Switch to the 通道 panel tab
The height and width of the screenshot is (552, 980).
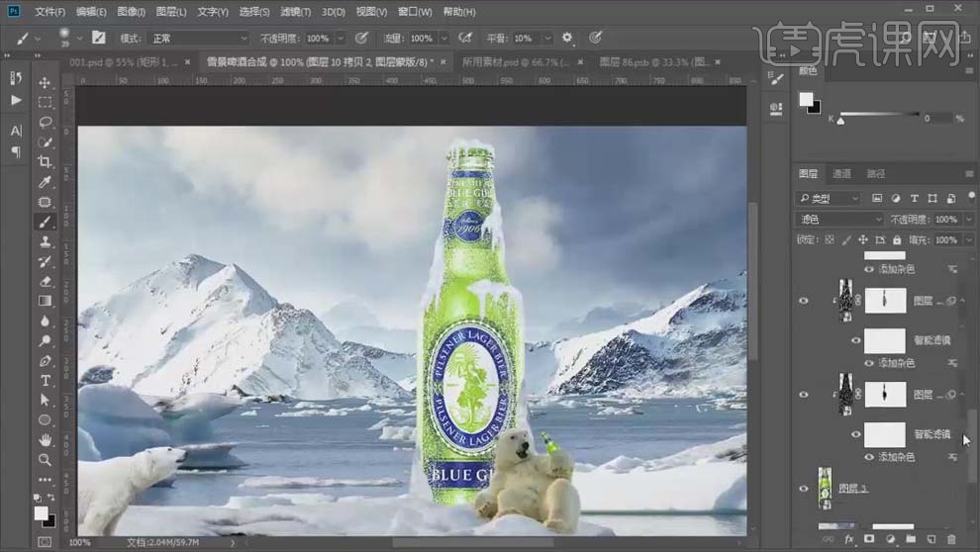[841, 173]
